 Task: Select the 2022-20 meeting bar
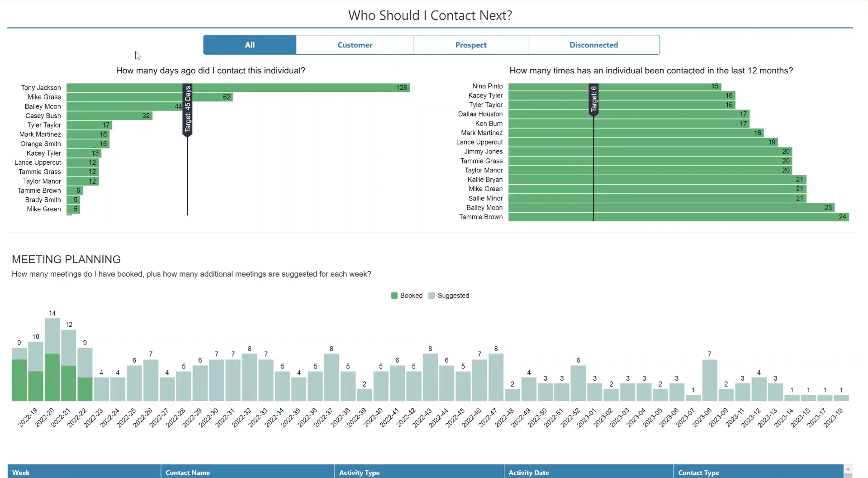point(52,358)
